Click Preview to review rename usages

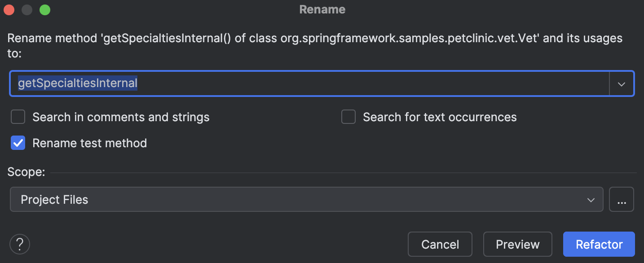[517, 244]
